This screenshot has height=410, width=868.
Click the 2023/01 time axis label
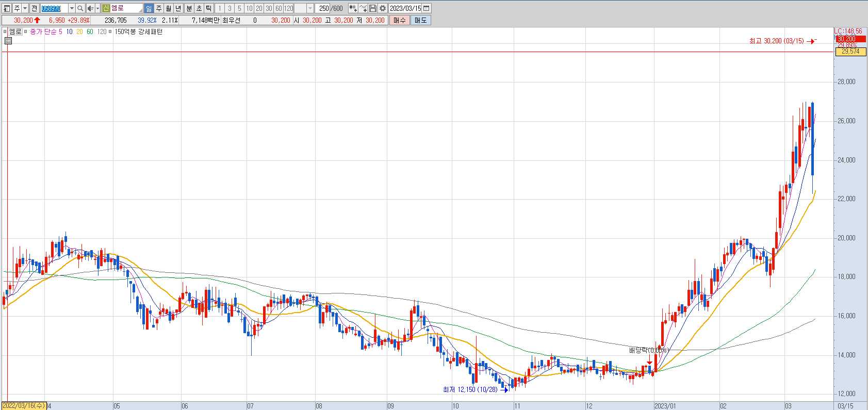coord(665,406)
